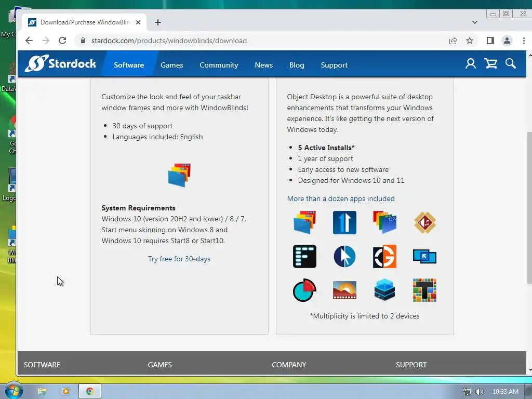The height and width of the screenshot is (399, 532).
Task: Open the shopping cart icon
Action: [490, 63]
